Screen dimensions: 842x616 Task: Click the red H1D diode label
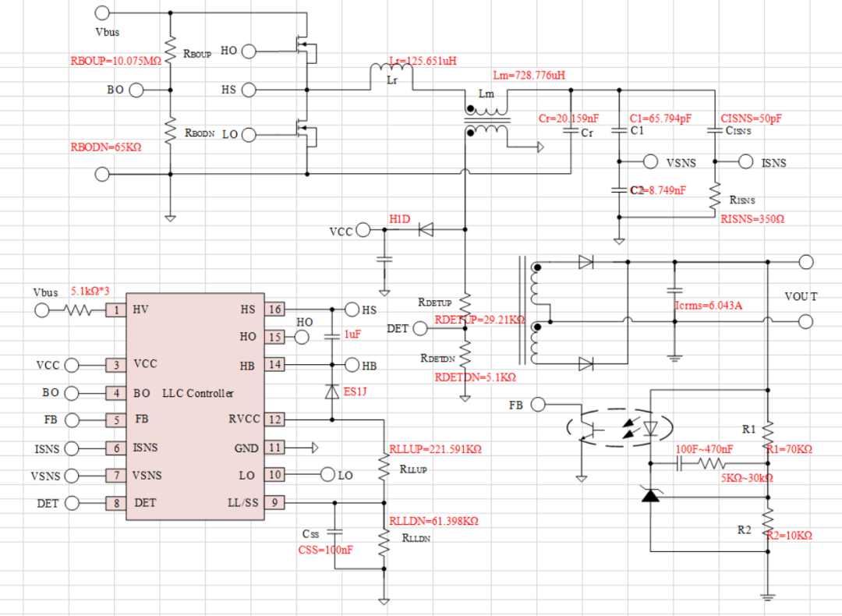point(399,219)
